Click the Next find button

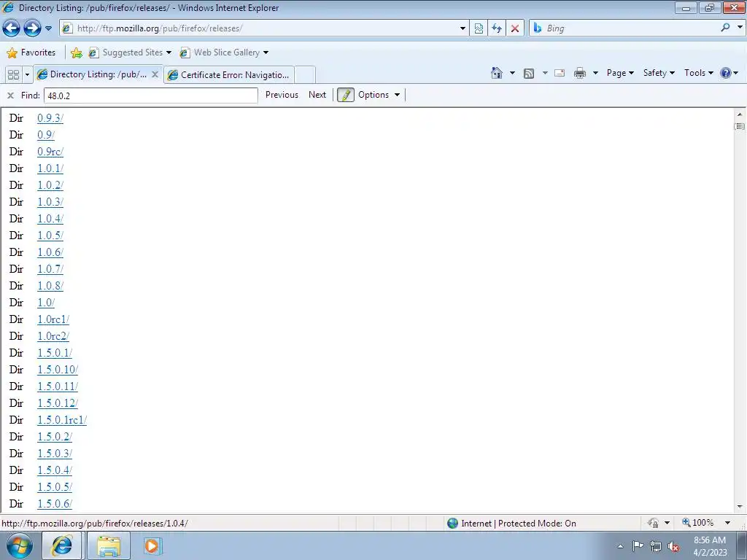(x=317, y=95)
